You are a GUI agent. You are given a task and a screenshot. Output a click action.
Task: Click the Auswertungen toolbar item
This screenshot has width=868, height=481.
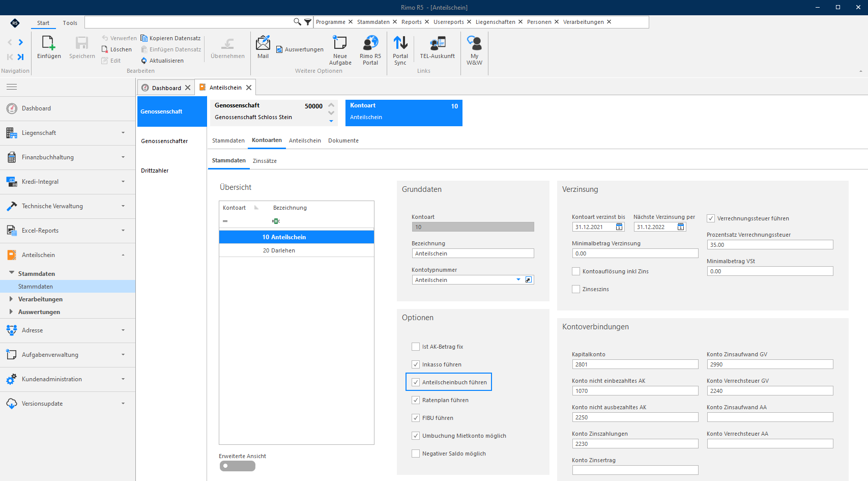pyautogui.click(x=300, y=49)
